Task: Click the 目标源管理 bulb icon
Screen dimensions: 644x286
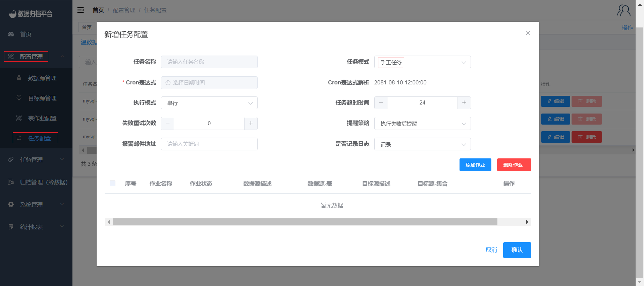Action: [19, 98]
